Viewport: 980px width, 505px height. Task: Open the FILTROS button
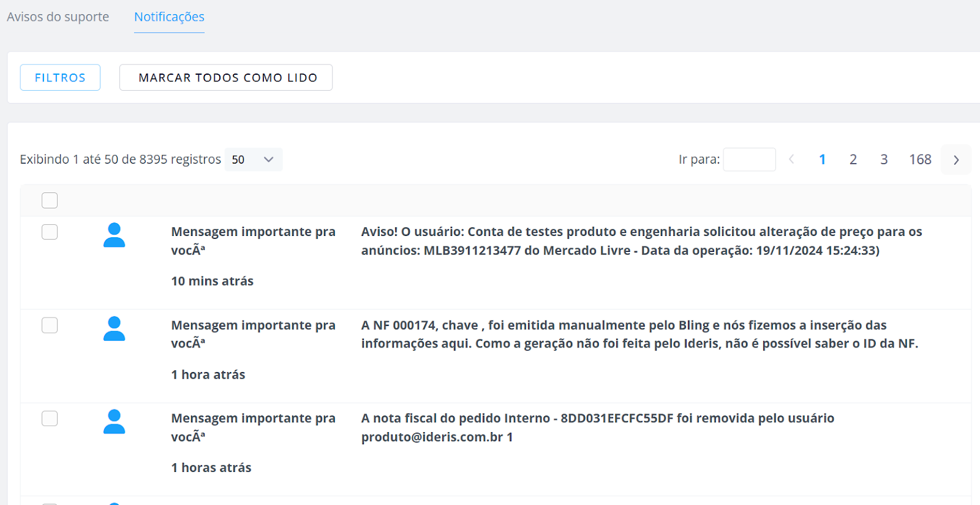[60, 77]
